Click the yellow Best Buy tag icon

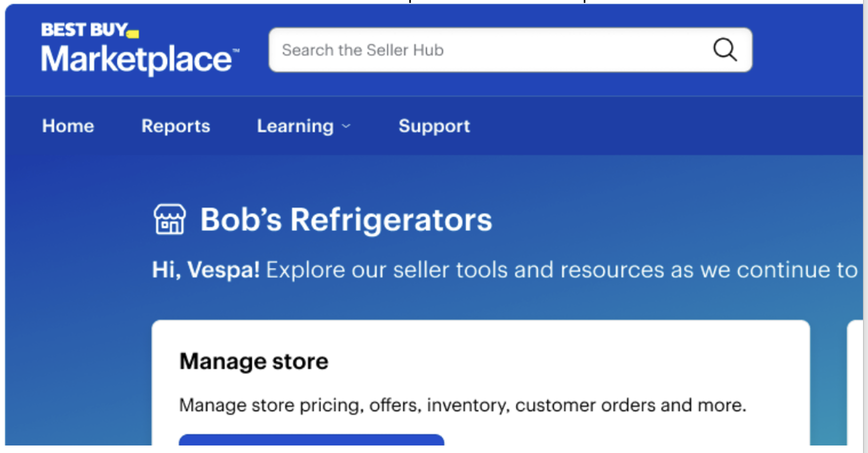pos(133,34)
